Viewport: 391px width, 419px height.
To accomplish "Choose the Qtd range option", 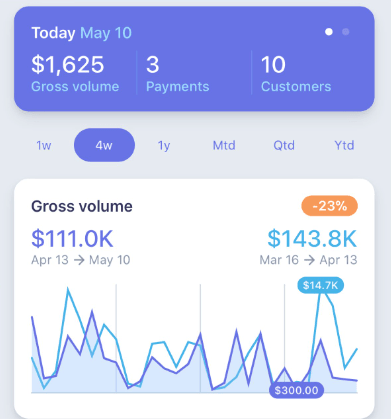I will point(284,146).
